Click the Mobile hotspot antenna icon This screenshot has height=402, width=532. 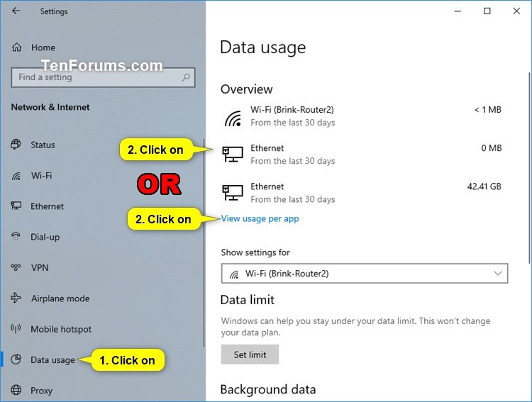[x=16, y=329]
